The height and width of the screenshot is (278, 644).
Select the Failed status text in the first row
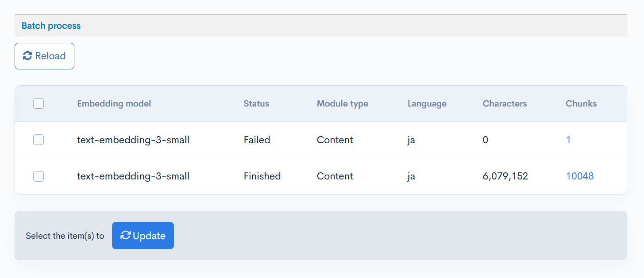(x=256, y=140)
